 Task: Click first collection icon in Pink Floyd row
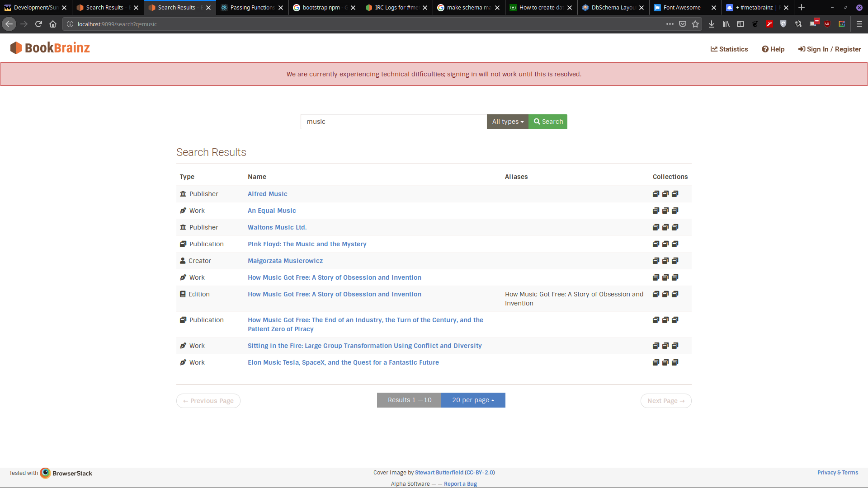[x=656, y=244]
